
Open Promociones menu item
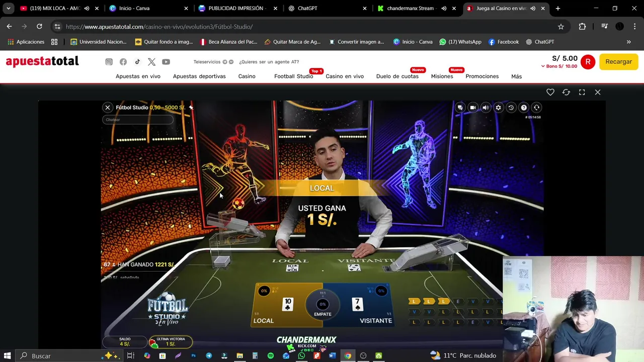click(x=482, y=76)
